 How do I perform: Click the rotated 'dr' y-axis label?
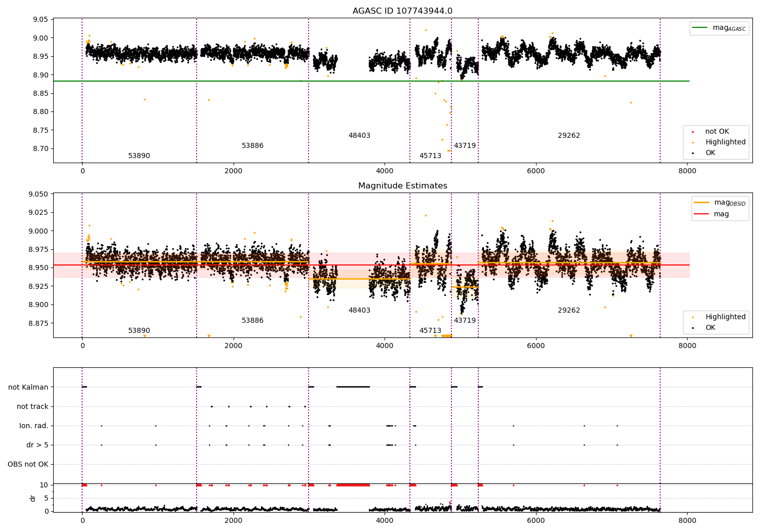[33, 499]
